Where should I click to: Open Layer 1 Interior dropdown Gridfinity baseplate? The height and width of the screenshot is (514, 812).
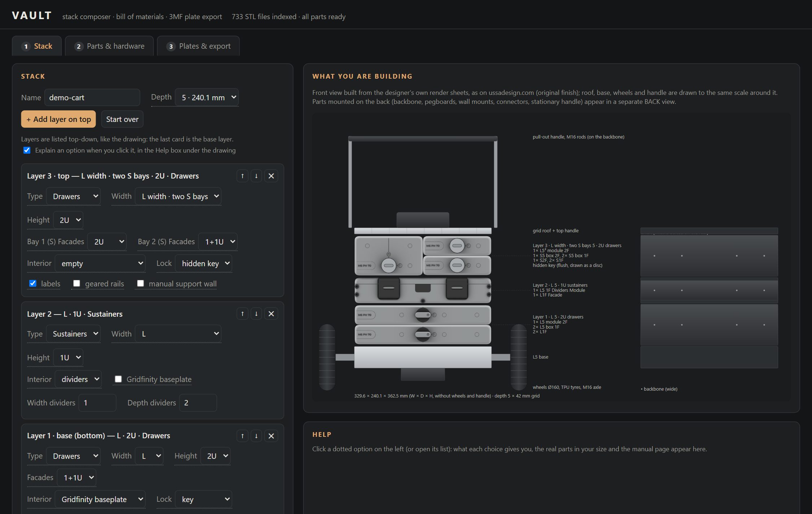click(x=100, y=499)
